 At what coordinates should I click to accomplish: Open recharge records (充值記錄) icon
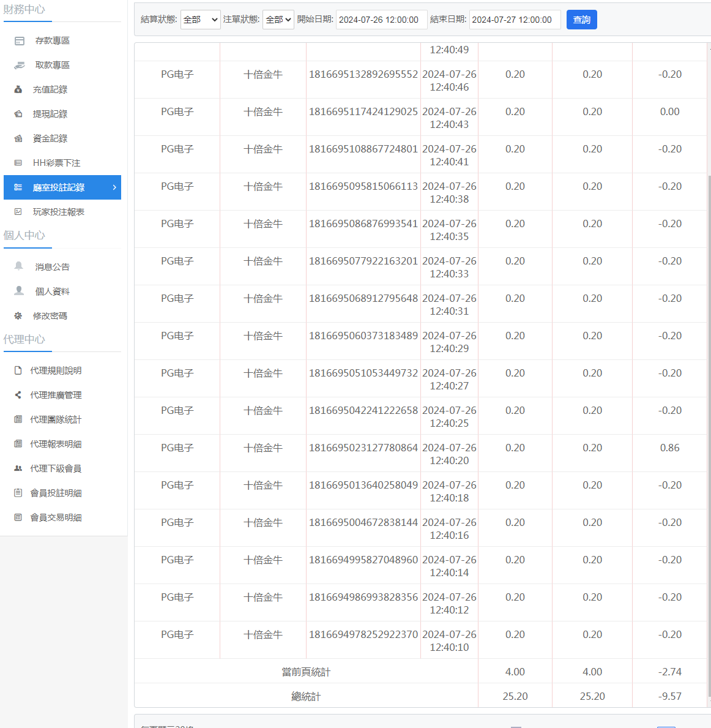click(18, 89)
